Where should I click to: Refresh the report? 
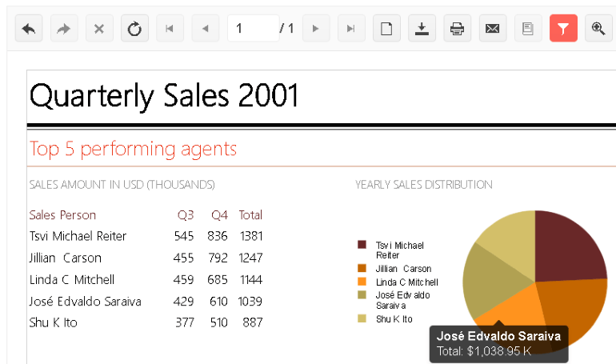click(x=134, y=29)
